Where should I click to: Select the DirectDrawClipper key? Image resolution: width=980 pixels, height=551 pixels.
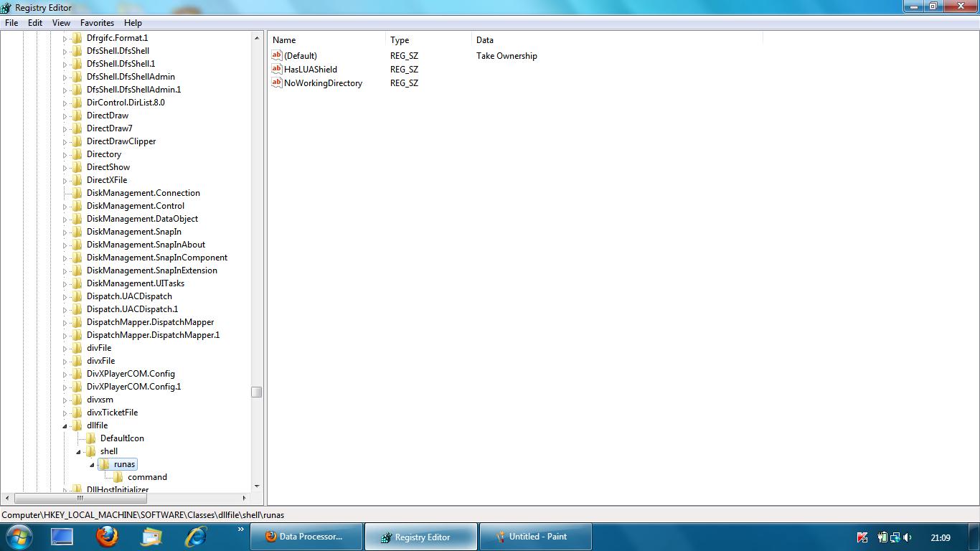pos(121,141)
